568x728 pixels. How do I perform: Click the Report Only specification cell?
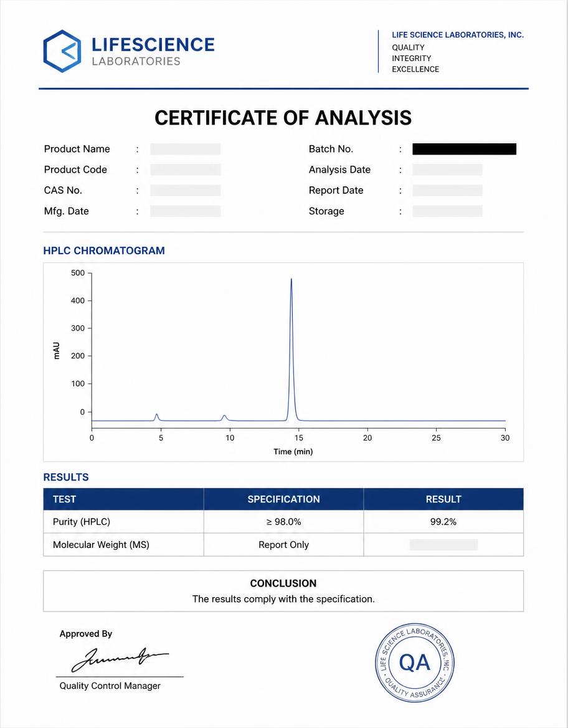click(283, 545)
